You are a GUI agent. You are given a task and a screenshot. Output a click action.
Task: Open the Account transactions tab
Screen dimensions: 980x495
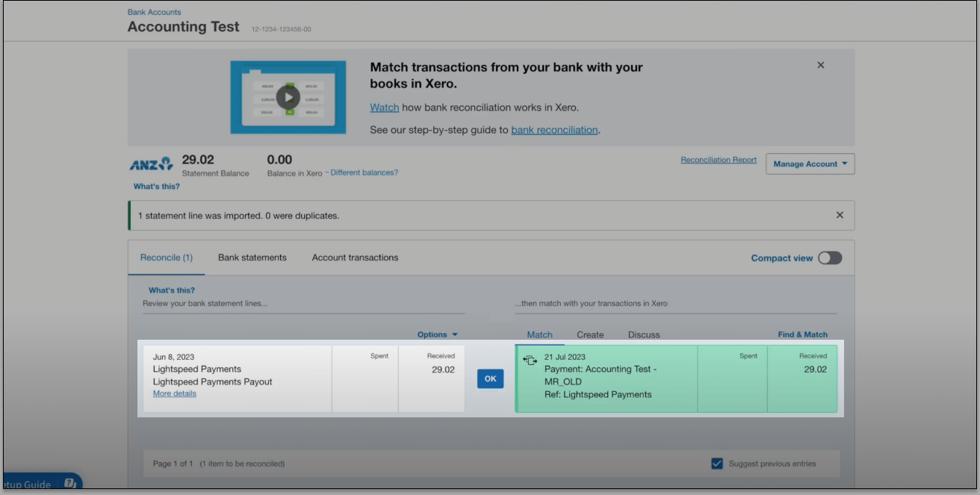(x=355, y=258)
